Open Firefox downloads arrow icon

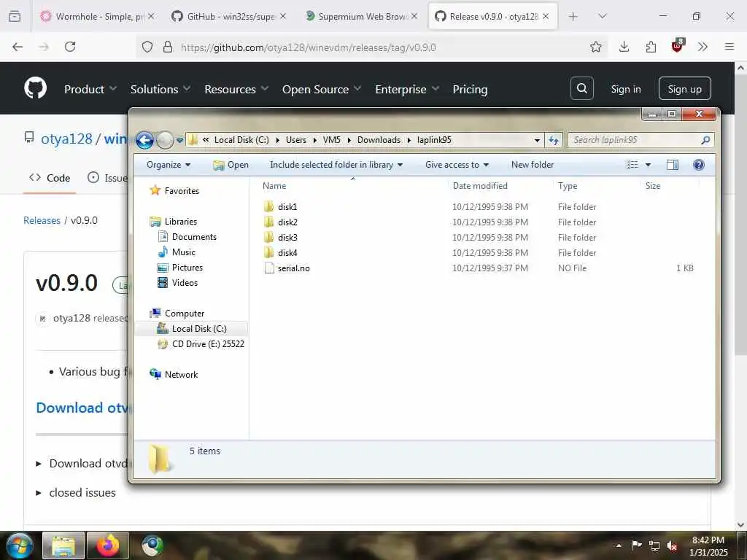[624, 47]
